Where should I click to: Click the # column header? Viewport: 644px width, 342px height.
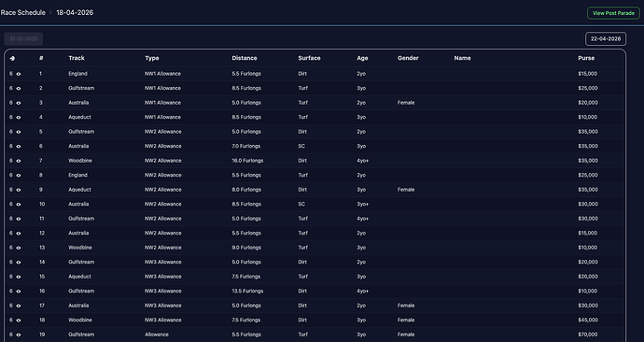coord(41,58)
